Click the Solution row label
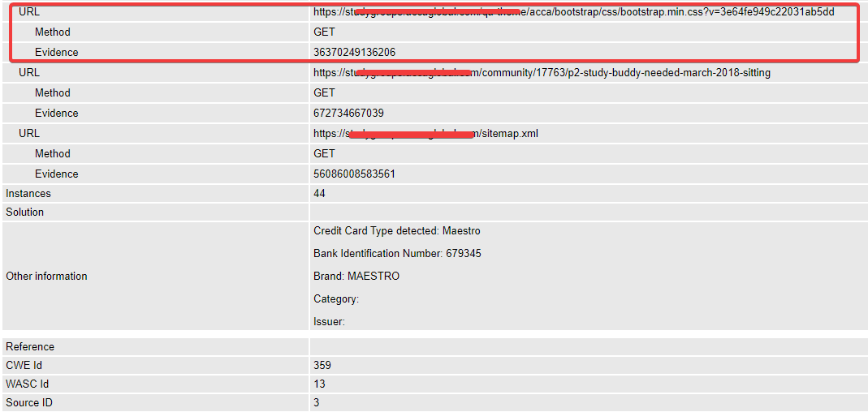Screen dimensions: 868x412 coord(25,212)
